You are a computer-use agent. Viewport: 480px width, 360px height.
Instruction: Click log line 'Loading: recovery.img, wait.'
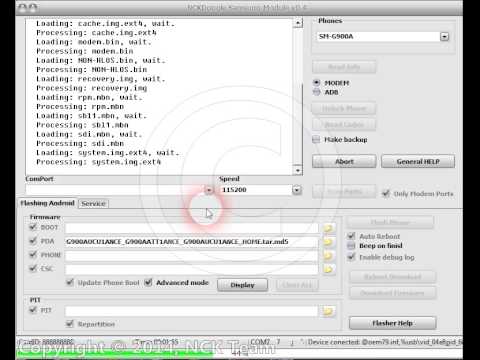pos(100,79)
